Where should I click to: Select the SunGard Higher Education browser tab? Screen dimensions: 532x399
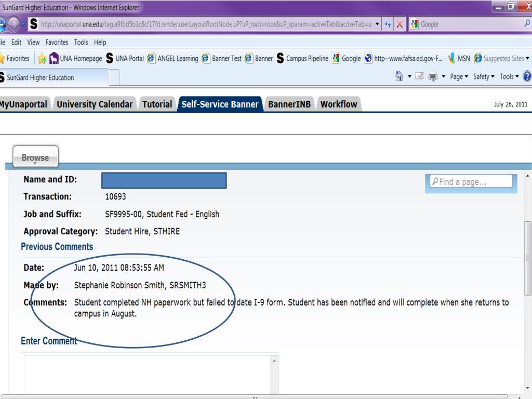click(x=54, y=77)
